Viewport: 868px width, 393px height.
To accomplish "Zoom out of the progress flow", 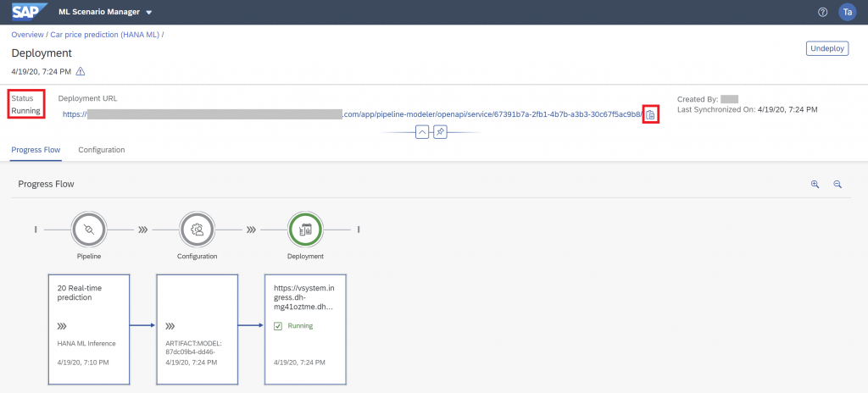I will point(837,185).
